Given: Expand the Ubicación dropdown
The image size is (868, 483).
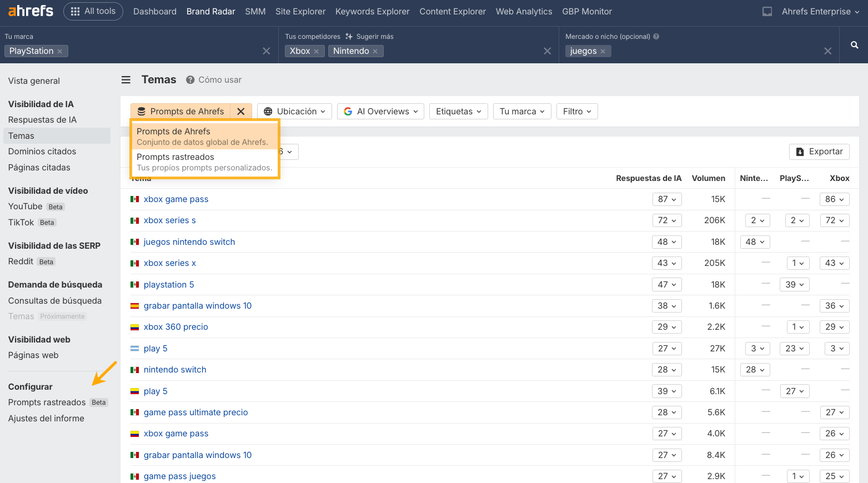Looking at the screenshot, I should click(294, 112).
